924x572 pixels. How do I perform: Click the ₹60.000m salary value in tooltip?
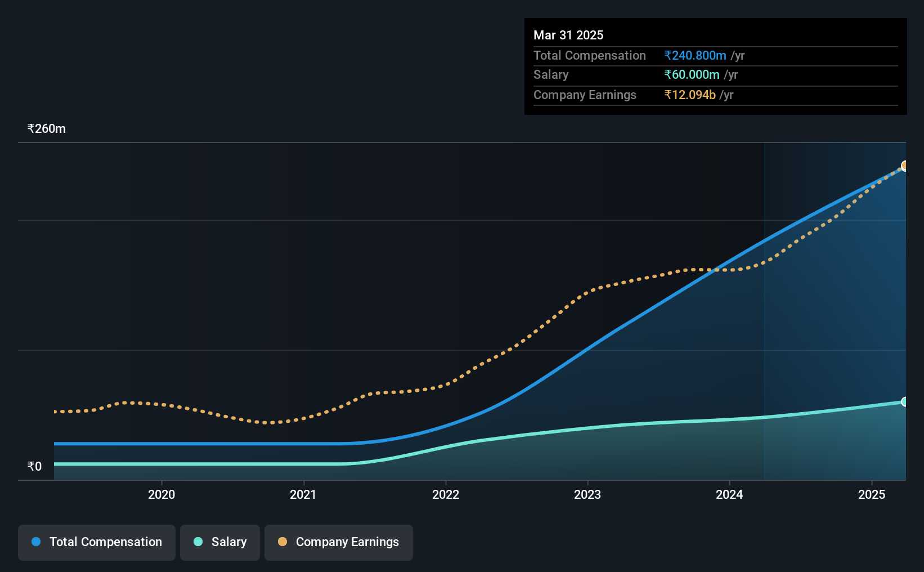692,75
